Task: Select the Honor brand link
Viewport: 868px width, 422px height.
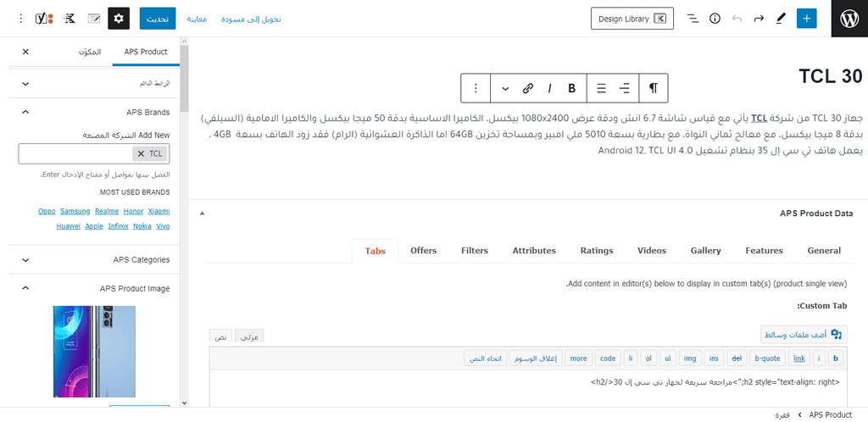Action: pyautogui.click(x=133, y=211)
